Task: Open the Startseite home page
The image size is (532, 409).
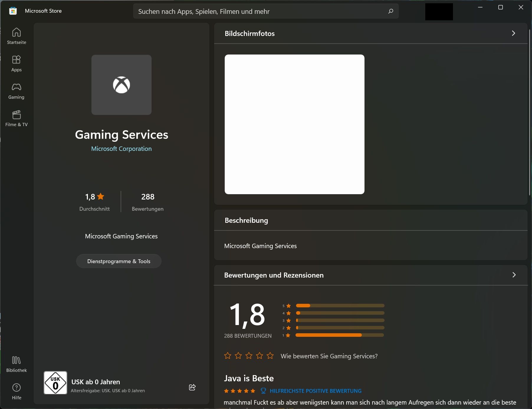Action: pos(17,36)
